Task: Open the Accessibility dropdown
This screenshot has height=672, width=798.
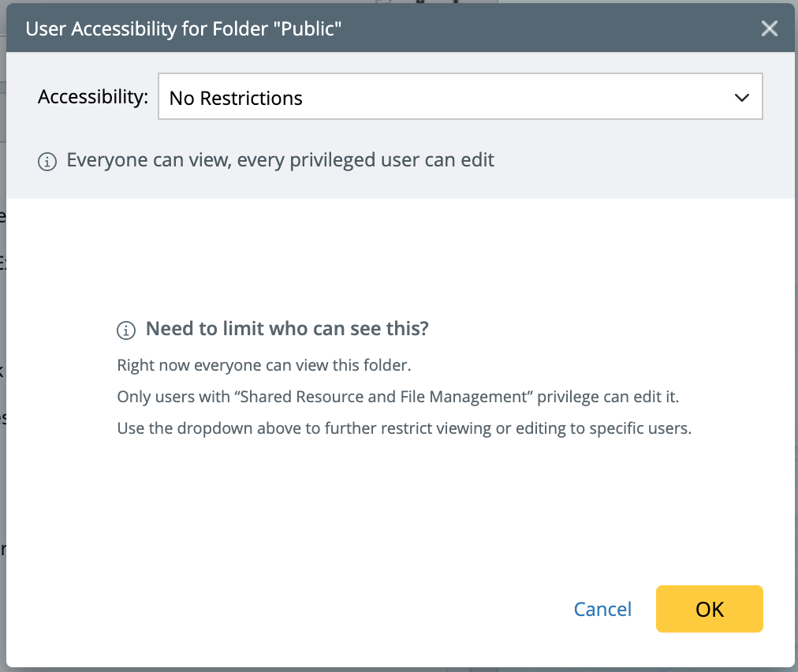Action: point(460,98)
